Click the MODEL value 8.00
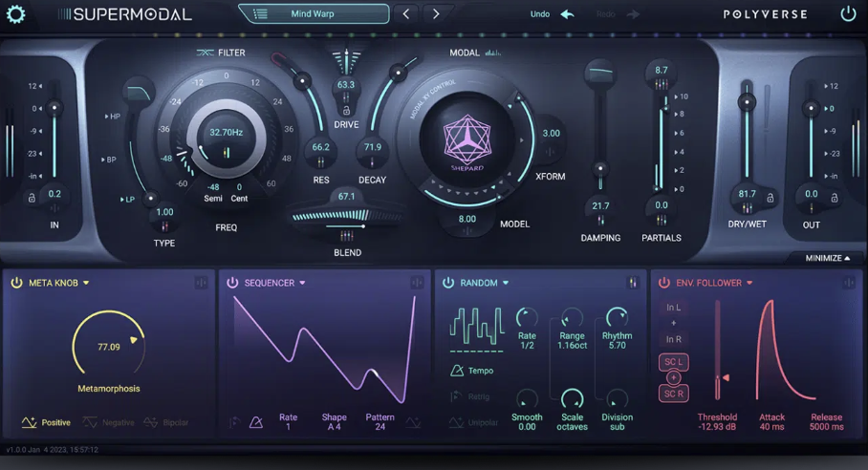 (467, 219)
